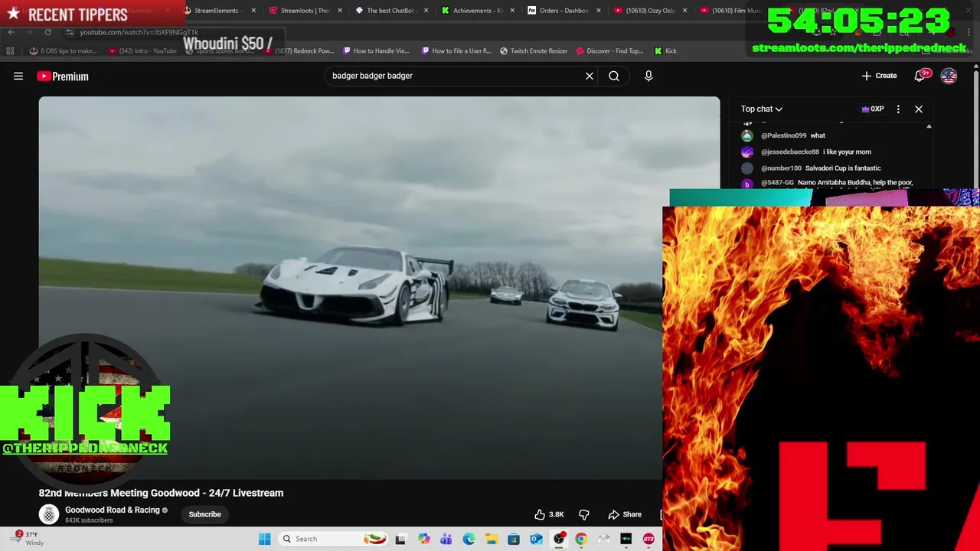
Task: Click the Share button under the video
Action: (625, 514)
